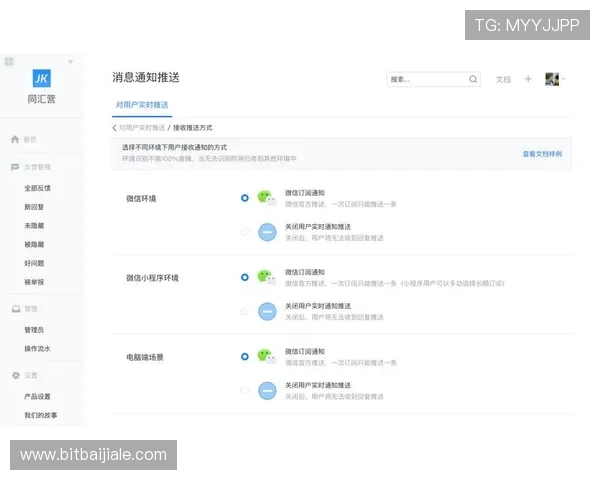The image size is (600, 480).
Task: Switch to the 对用户实时推送 tab
Action: point(142,105)
